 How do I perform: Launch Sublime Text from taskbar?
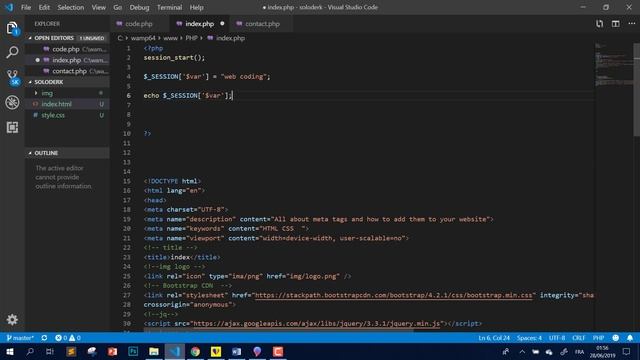(71, 351)
